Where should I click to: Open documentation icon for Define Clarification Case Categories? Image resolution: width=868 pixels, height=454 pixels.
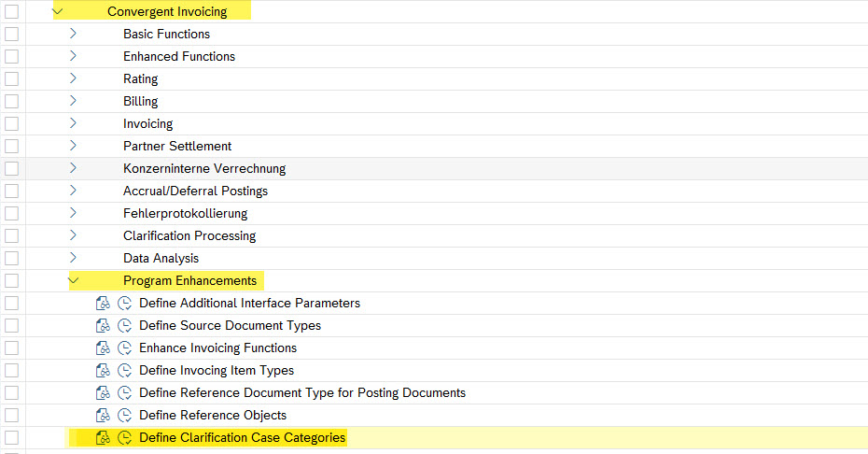tap(103, 437)
